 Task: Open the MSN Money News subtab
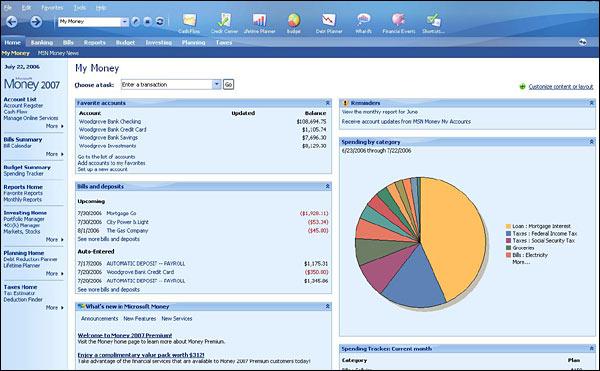[58, 53]
